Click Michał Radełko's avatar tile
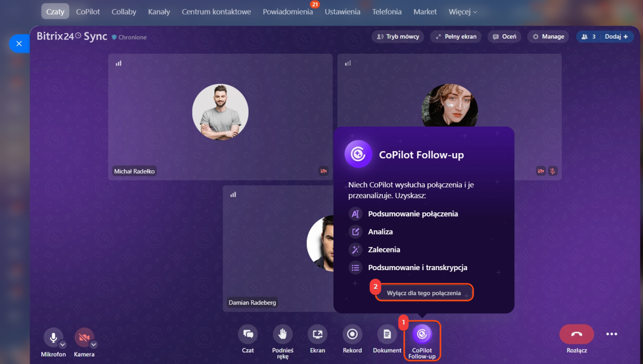This screenshot has height=364, width=643. (220, 111)
